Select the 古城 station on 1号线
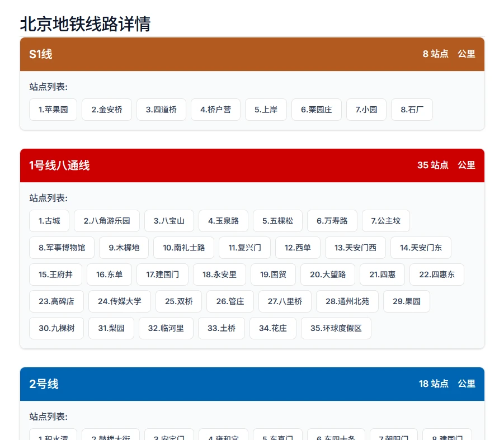 click(x=49, y=221)
